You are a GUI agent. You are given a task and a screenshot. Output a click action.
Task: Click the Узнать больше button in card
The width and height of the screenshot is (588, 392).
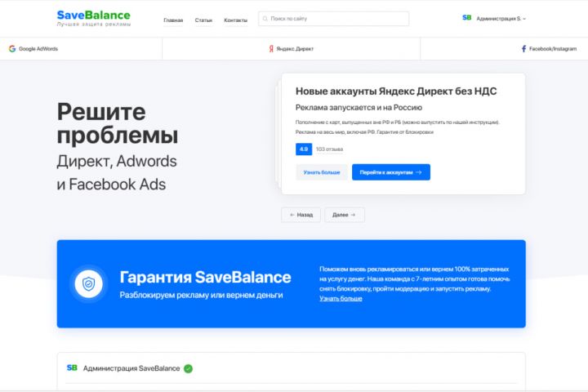(x=322, y=172)
